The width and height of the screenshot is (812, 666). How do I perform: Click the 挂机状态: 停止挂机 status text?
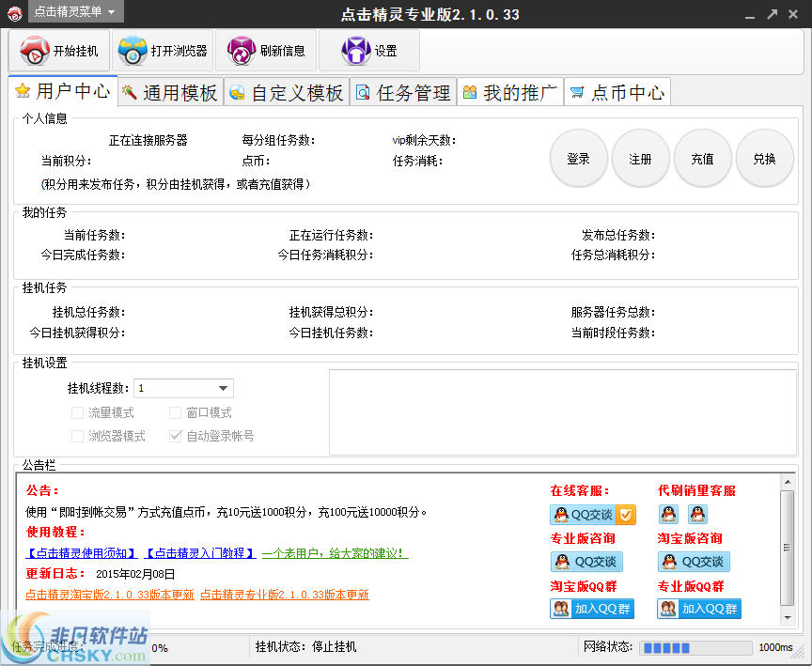[x=306, y=646]
